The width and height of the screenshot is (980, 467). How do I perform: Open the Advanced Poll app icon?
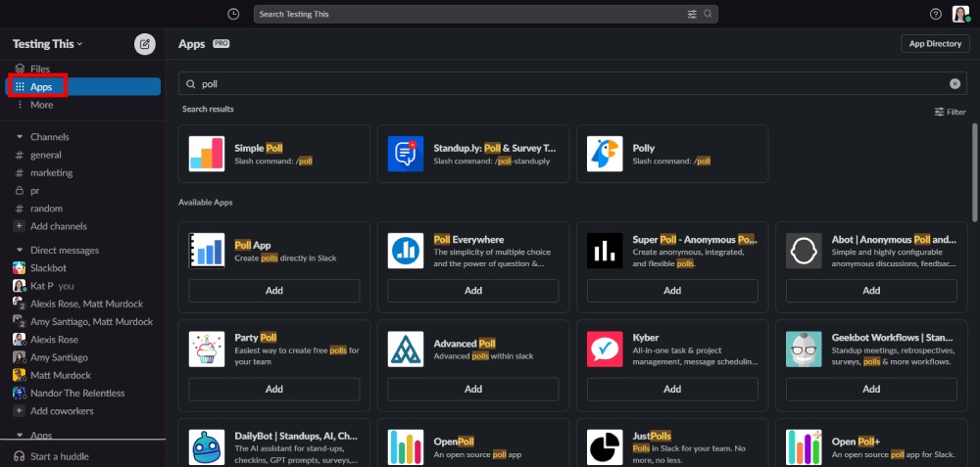(x=406, y=349)
